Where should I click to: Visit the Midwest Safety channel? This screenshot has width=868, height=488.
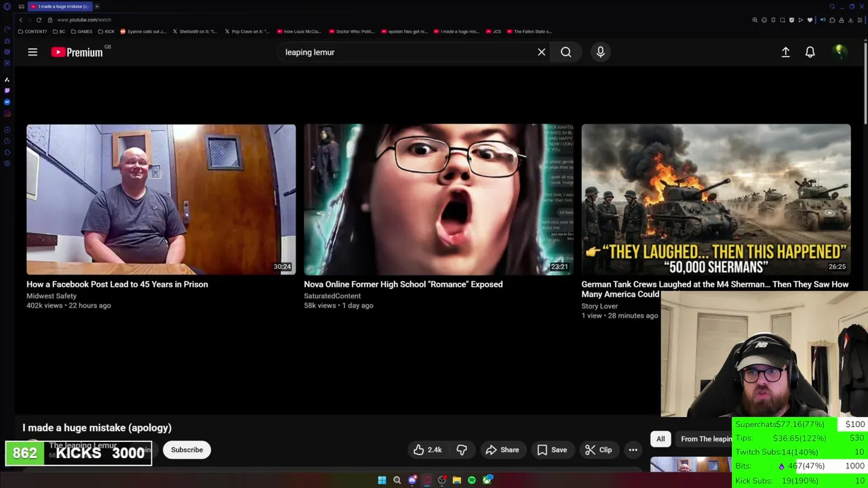tap(52, 296)
